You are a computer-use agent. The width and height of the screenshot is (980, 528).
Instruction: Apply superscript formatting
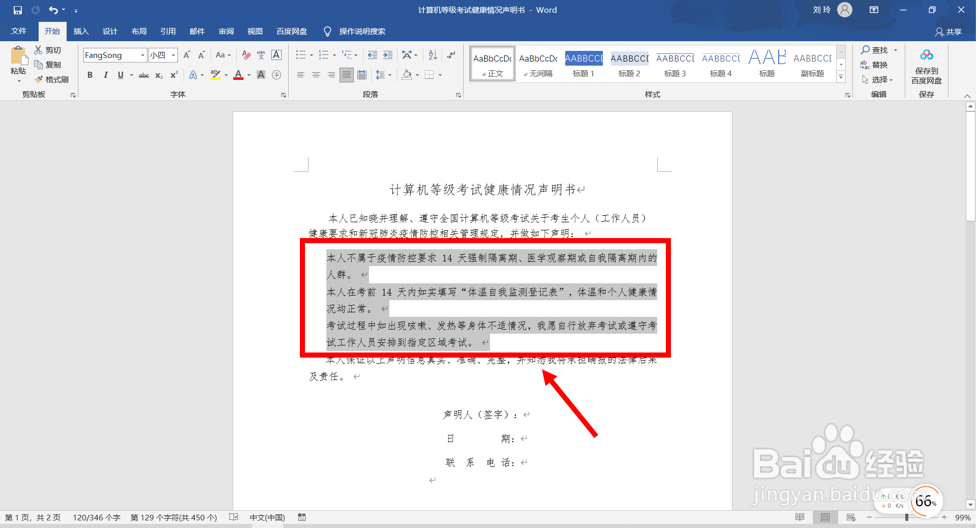pyautogui.click(x=174, y=75)
